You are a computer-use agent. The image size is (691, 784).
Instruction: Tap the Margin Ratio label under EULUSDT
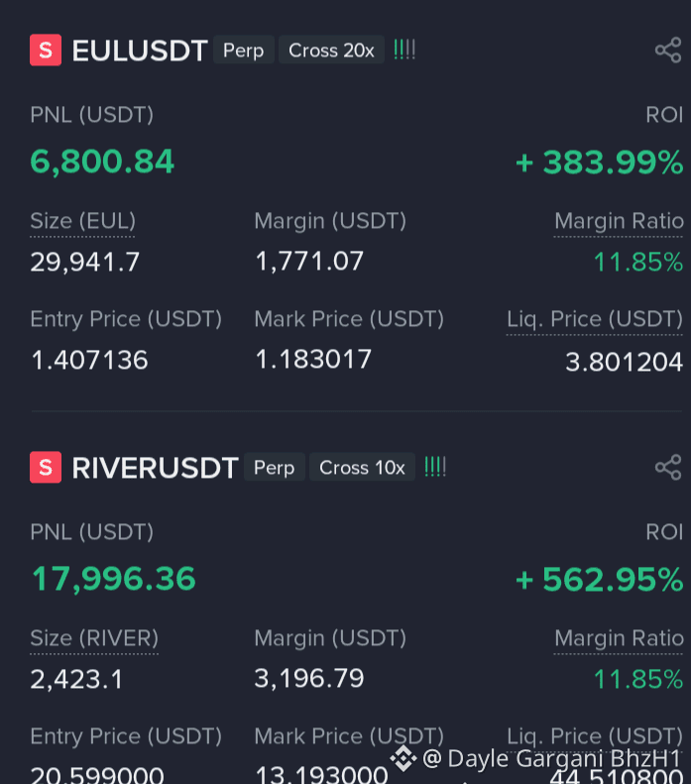pos(619,221)
